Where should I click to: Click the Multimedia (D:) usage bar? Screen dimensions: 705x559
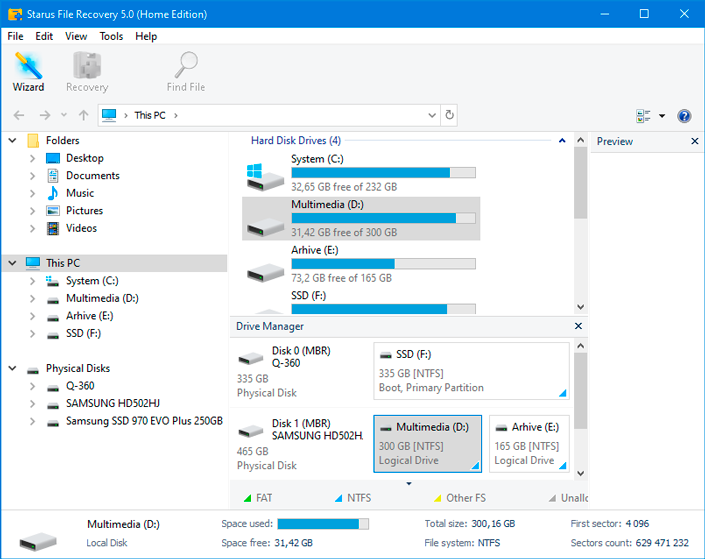383,218
